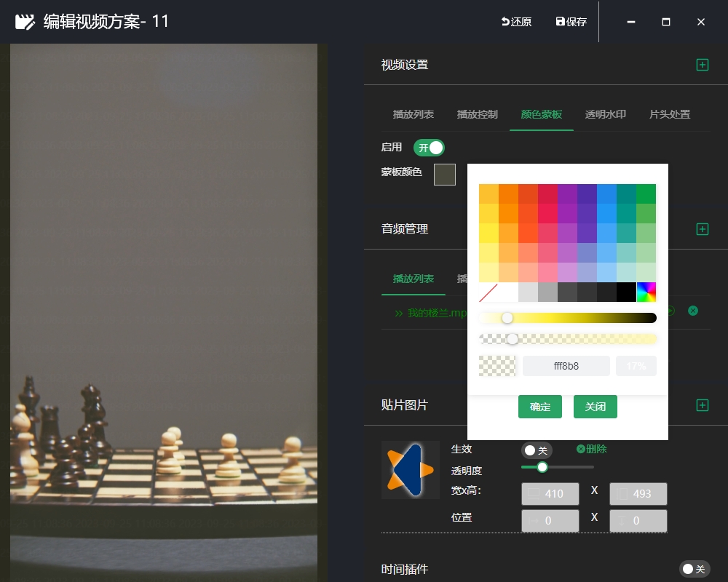
Task: Click the height field showing 493
Action: [x=638, y=494]
